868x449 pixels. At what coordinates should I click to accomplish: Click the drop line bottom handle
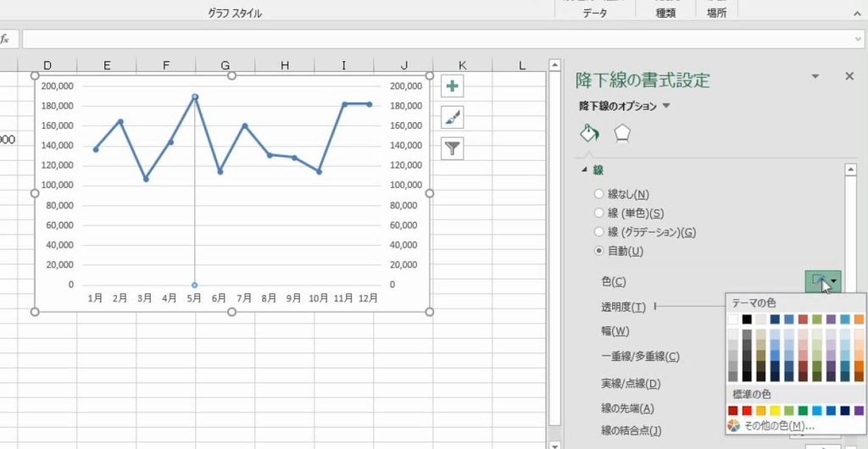(195, 285)
